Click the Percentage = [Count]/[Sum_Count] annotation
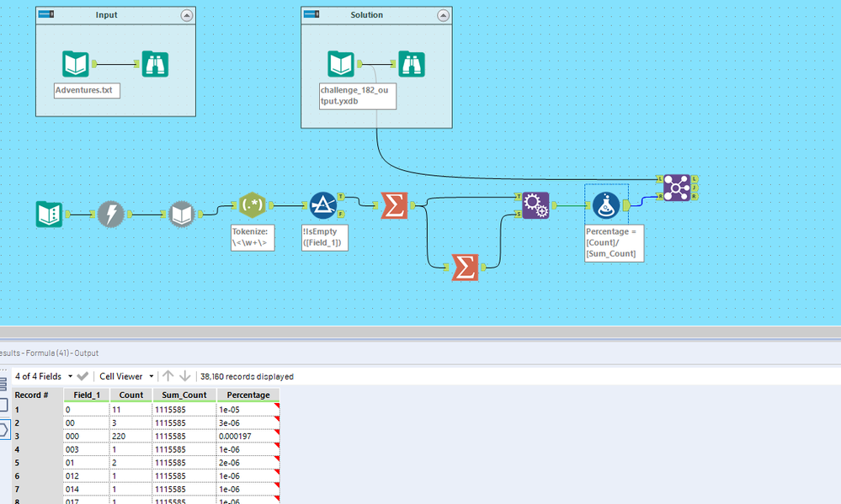 (614, 243)
